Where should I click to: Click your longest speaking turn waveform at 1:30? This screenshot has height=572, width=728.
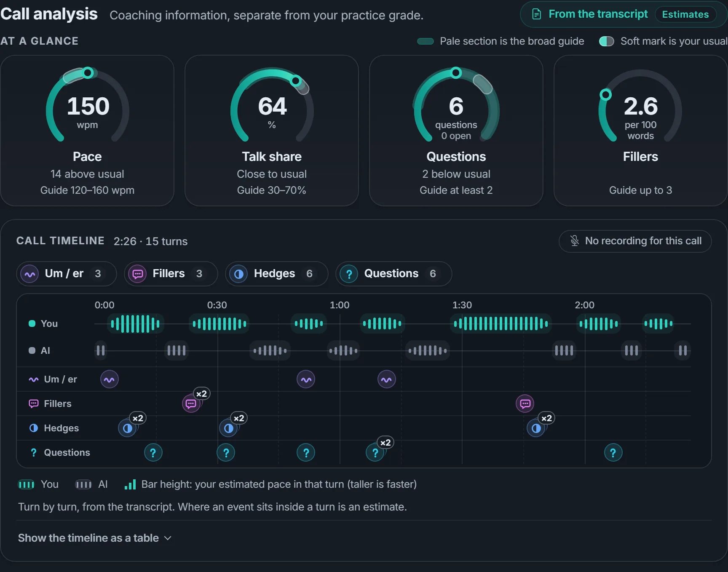coord(501,324)
